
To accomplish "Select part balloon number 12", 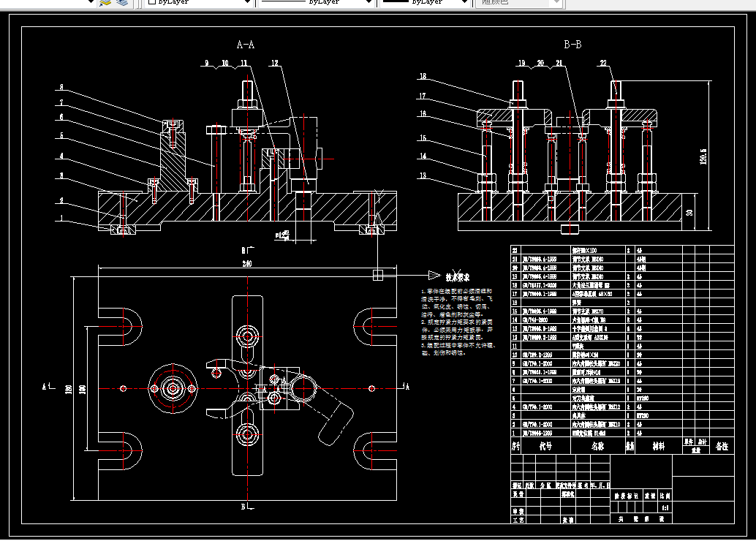I will tap(275, 63).
